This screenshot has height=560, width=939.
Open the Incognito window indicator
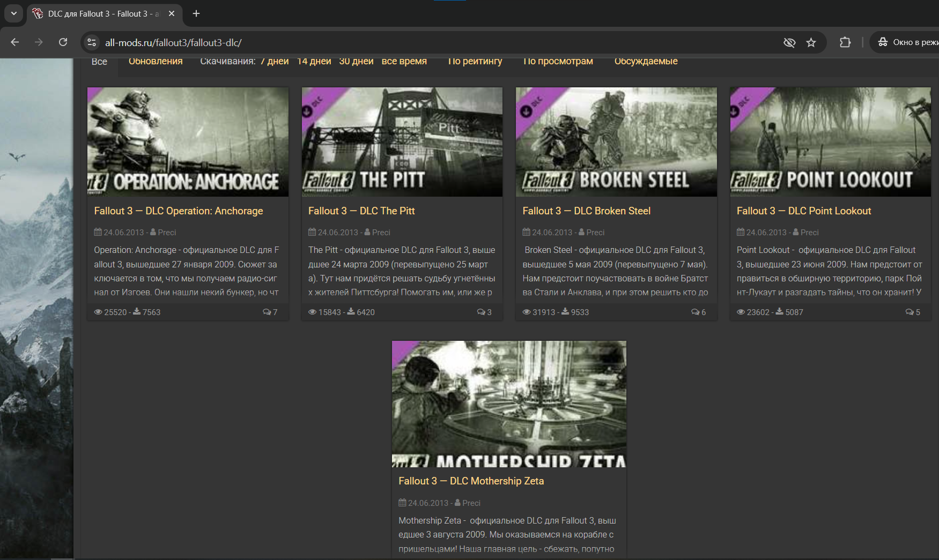click(906, 42)
